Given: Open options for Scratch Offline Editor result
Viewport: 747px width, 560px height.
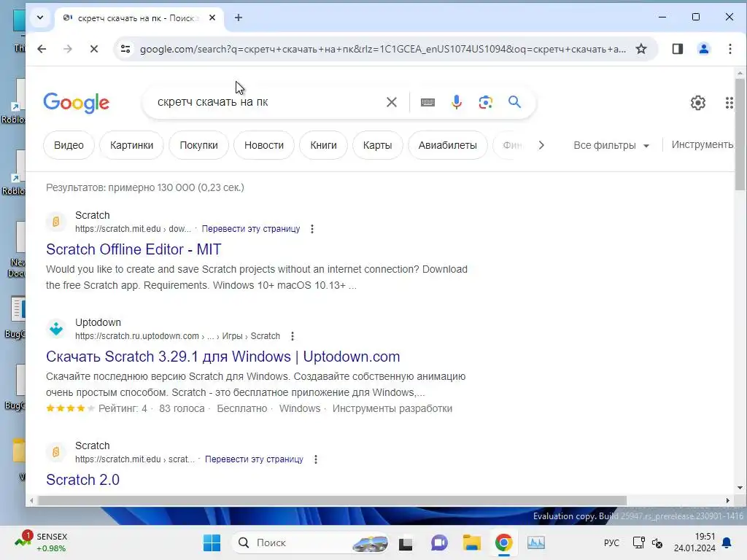Looking at the screenshot, I should (312, 229).
